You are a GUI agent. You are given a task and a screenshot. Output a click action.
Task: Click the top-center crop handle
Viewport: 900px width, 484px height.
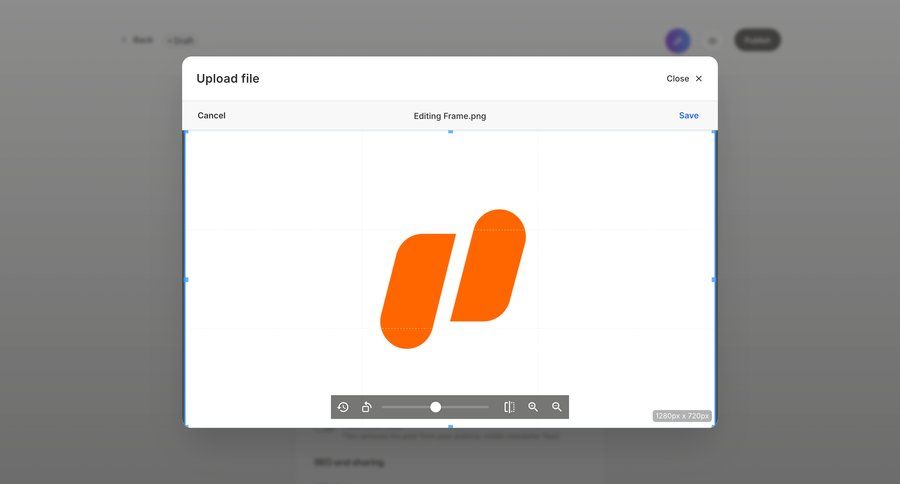click(451, 132)
